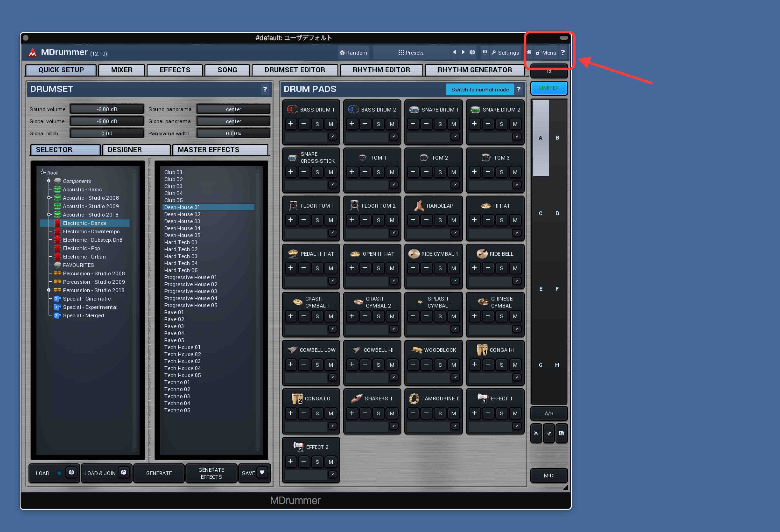Solo the Snare Drum 1 pad
This screenshot has height=532, width=780.
[440, 124]
